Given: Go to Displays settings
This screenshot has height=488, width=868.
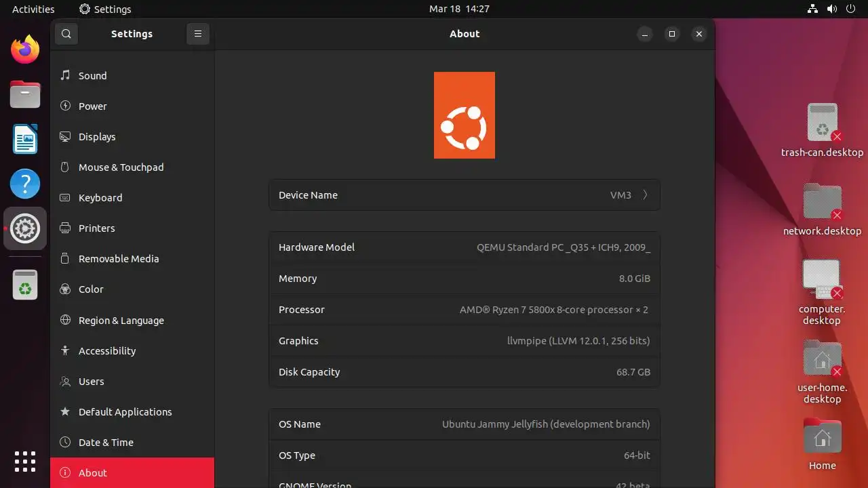Looking at the screenshot, I should coord(132,136).
